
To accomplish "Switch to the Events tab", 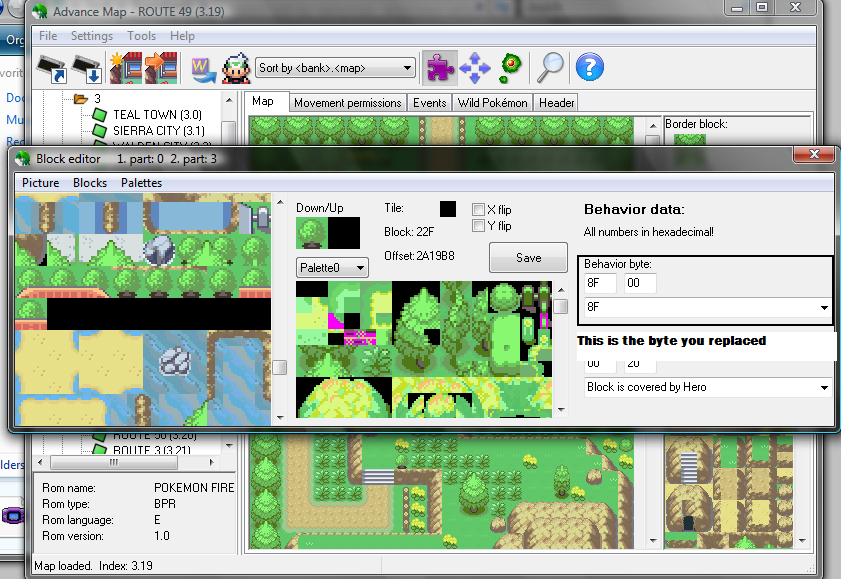I will click(x=430, y=103).
